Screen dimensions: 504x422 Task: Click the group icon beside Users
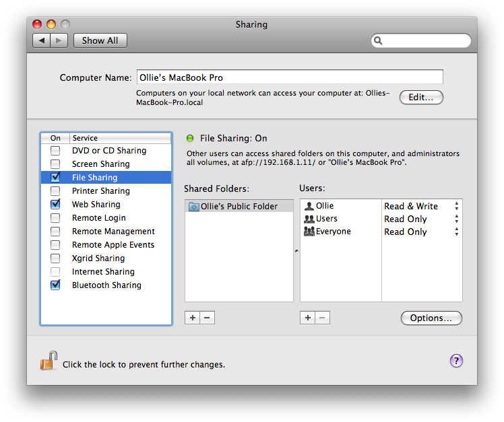tap(309, 219)
